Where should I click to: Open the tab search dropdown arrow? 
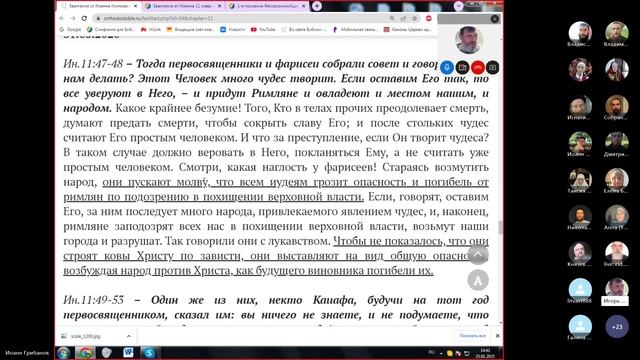point(458,6)
